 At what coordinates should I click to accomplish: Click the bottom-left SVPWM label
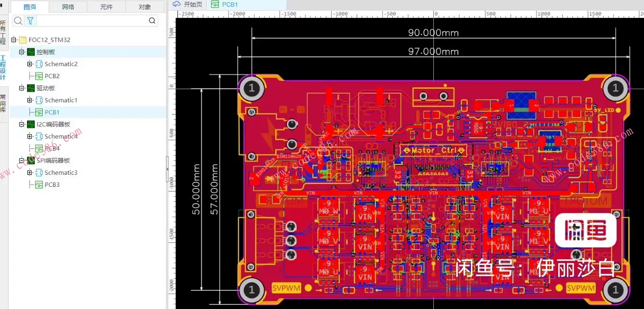286,288
